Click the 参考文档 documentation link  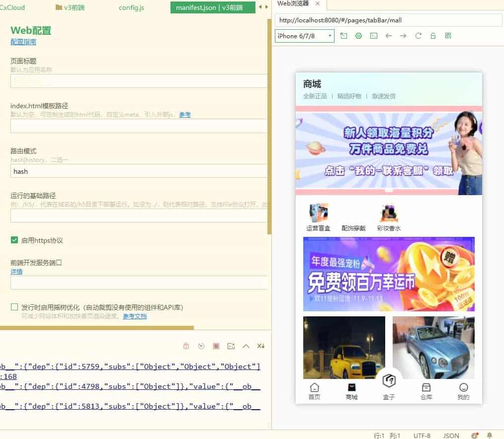tap(134, 316)
